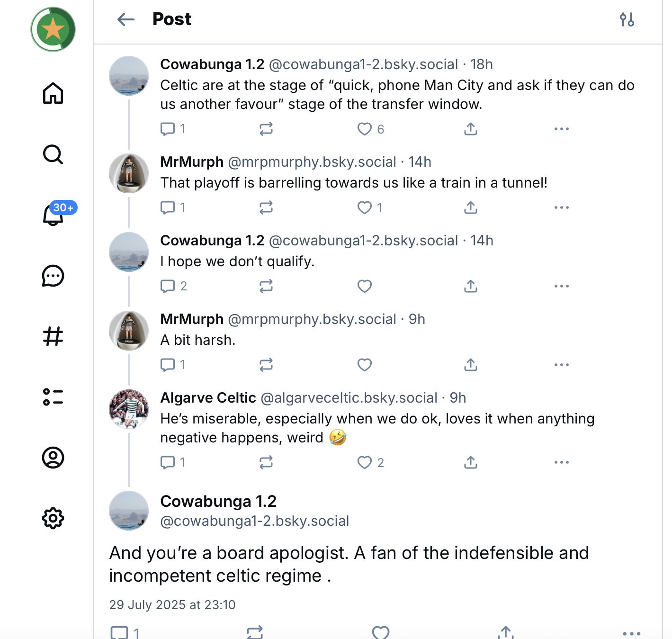The height and width of the screenshot is (639, 672).
Task: Open Search from the sidebar
Action: (53, 154)
